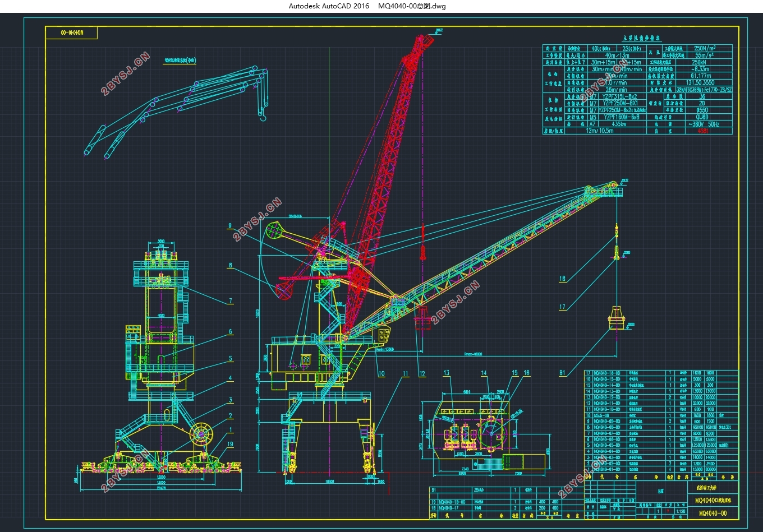Click the Autodesk AutoCAD 2016 title text
The height and width of the screenshot is (532, 763).
coord(329,6)
